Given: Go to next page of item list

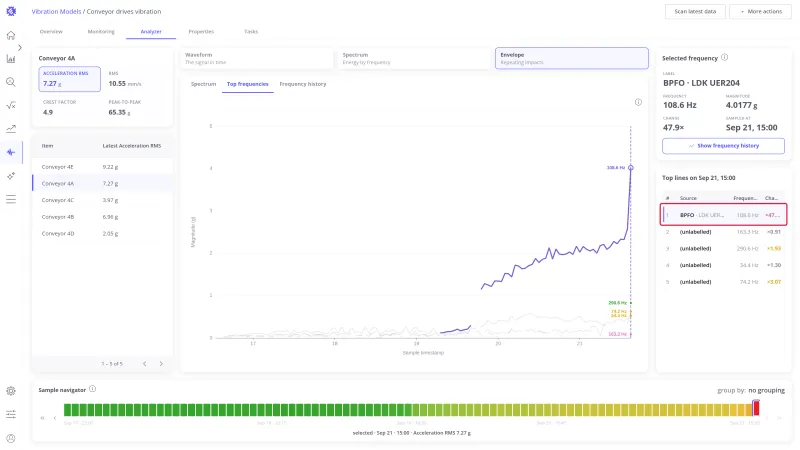Looking at the screenshot, I should [x=161, y=364].
